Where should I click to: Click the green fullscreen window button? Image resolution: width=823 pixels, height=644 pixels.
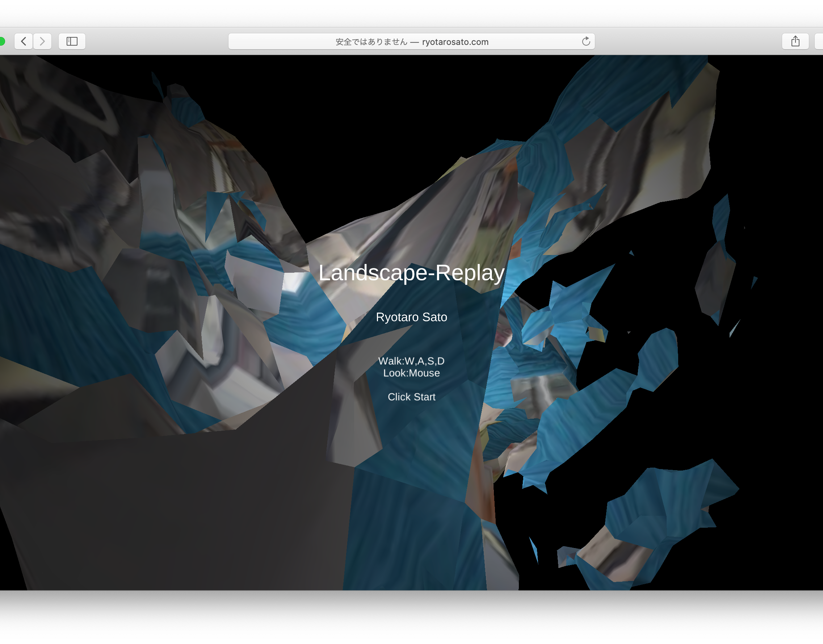1,41
